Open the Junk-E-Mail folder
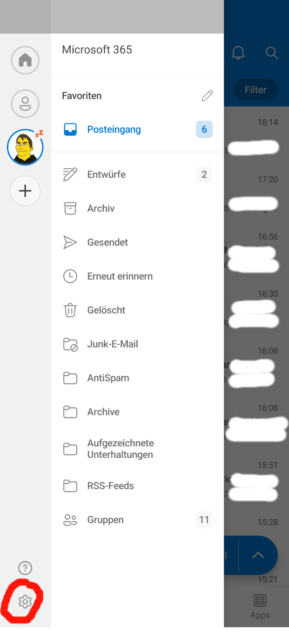The height and width of the screenshot is (644, 289). click(112, 344)
